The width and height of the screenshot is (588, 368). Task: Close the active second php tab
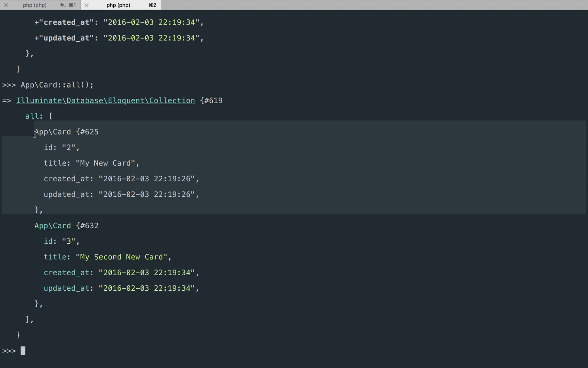click(86, 5)
